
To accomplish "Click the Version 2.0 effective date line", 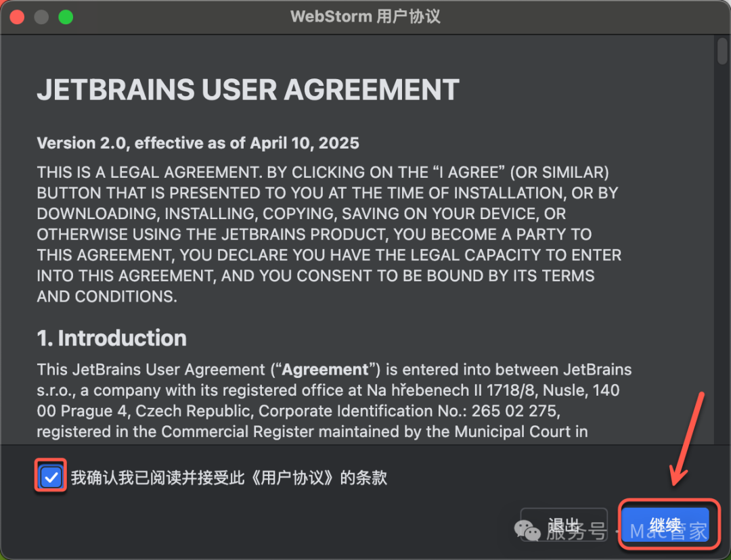I will (198, 143).
